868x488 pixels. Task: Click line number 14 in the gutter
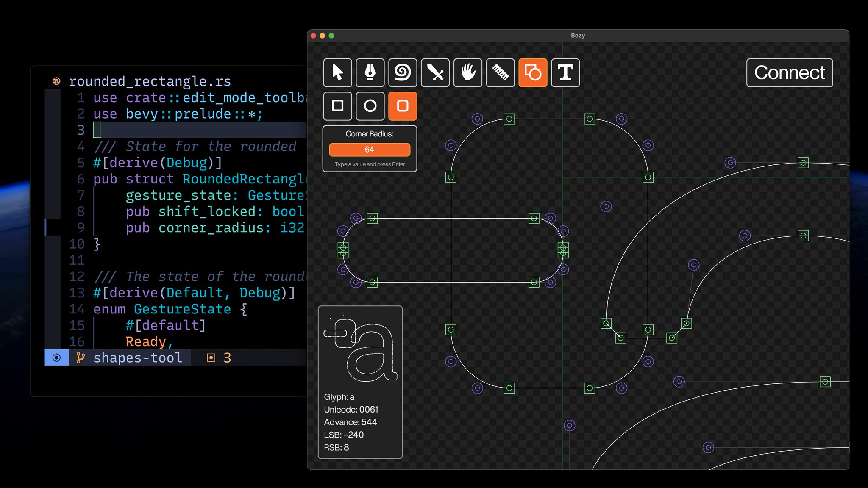[x=77, y=309]
